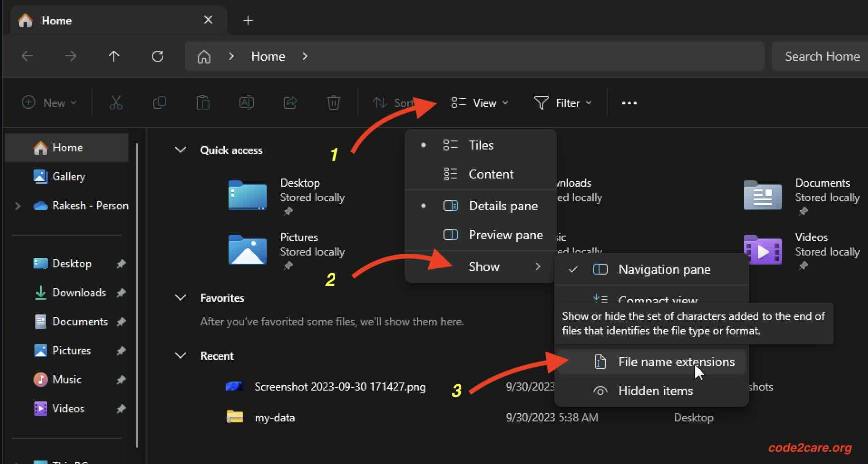Open the New dropdown menu
The image size is (868, 464).
point(49,103)
